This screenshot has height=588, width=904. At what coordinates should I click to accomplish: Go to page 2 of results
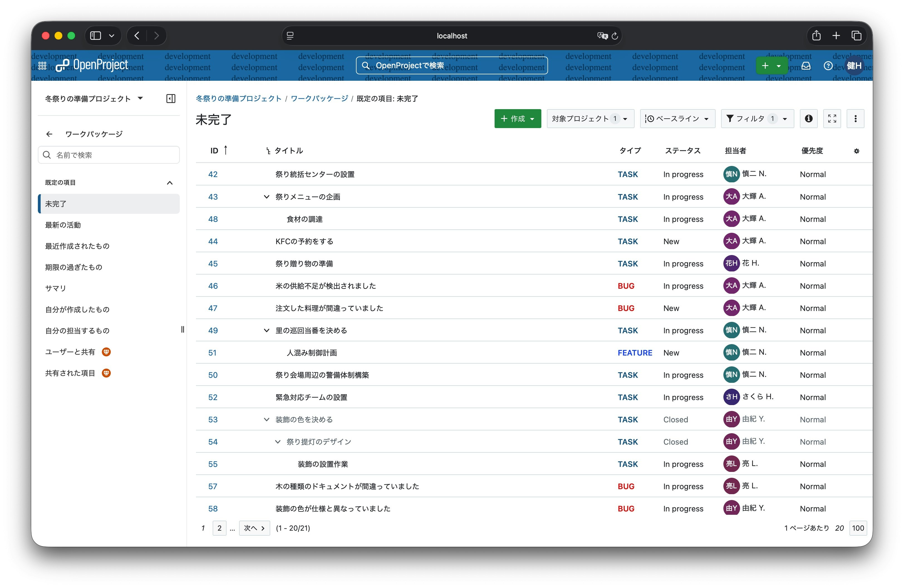(x=219, y=528)
